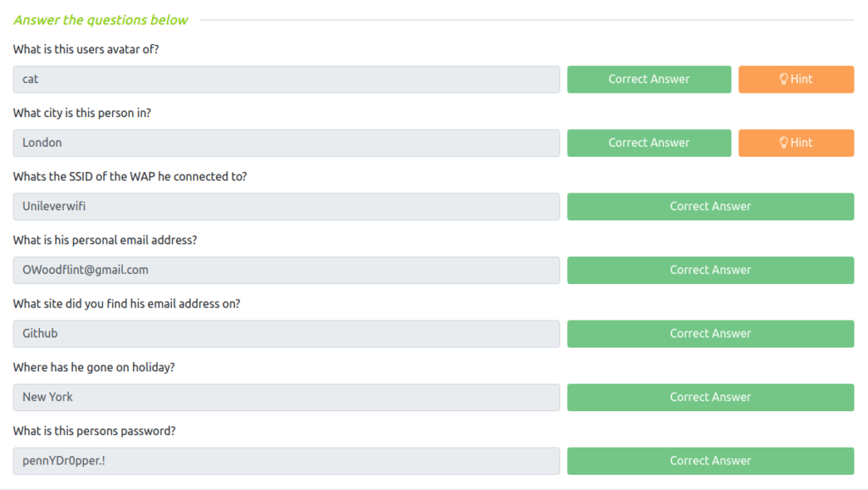
Task: Click Correct Answer beside Github
Action: click(x=710, y=334)
